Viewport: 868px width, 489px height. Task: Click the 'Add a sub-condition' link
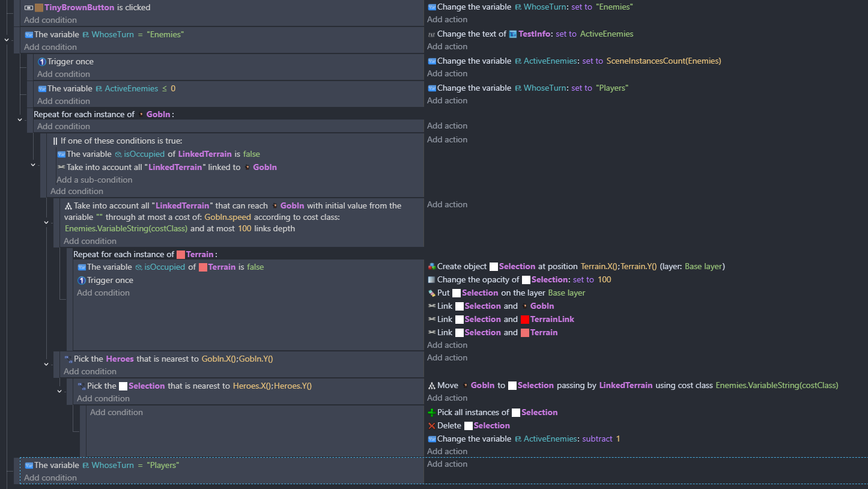tap(94, 180)
